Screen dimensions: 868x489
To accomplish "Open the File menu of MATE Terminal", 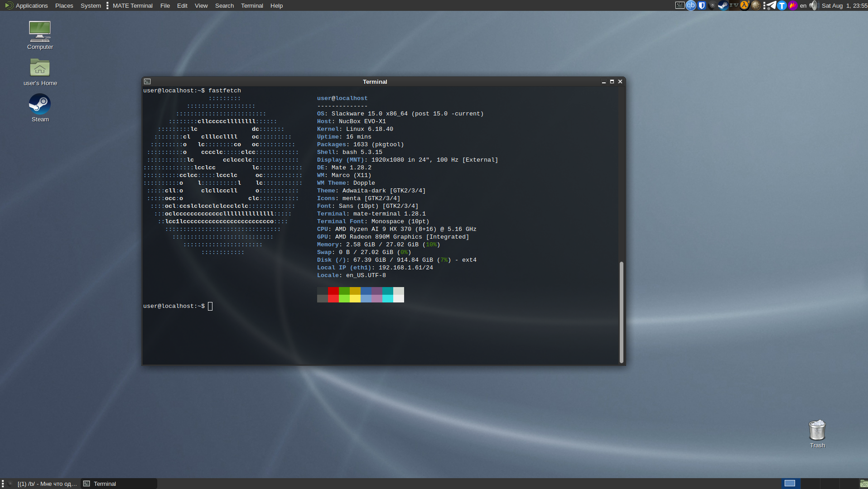I will (x=165, y=5).
